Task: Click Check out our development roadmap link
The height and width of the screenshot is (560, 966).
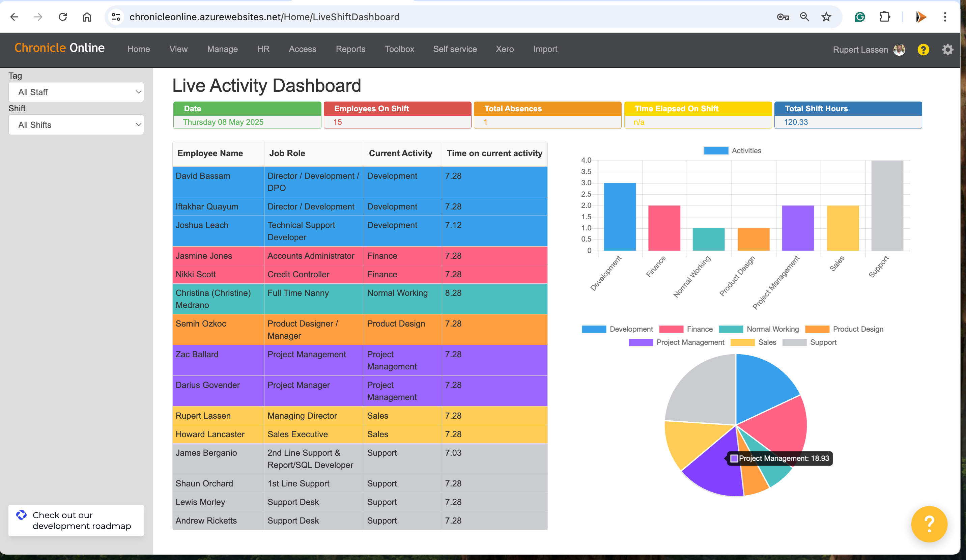Action: pyautogui.click(x=76, y=520)
